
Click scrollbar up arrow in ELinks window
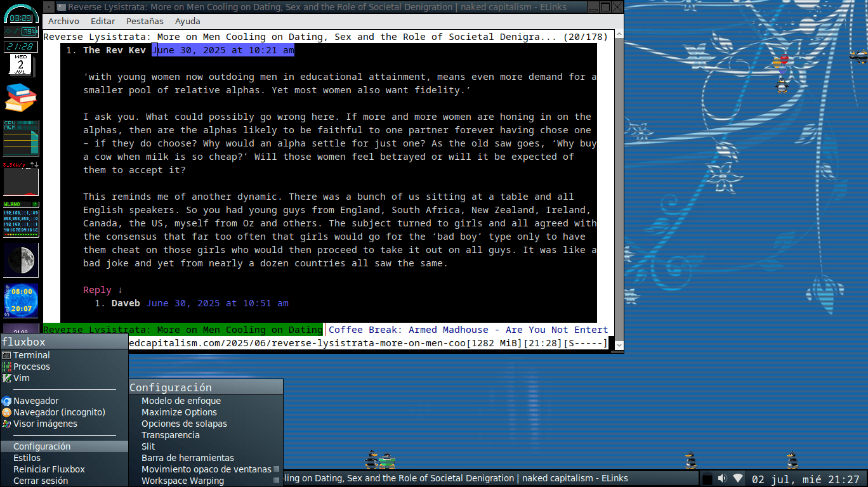tap(619, 34)
